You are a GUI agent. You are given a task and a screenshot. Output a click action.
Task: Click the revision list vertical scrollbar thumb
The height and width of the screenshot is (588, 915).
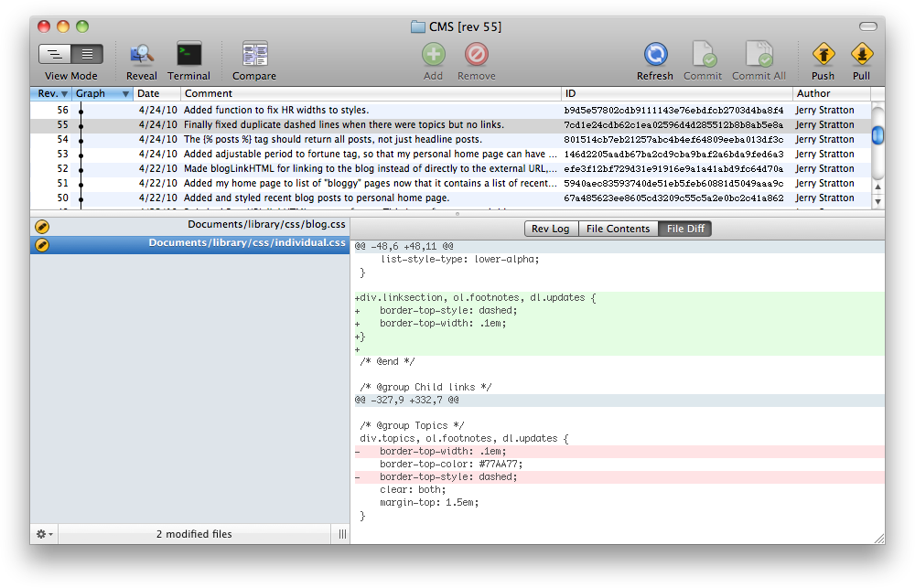(x=877, y=135)
